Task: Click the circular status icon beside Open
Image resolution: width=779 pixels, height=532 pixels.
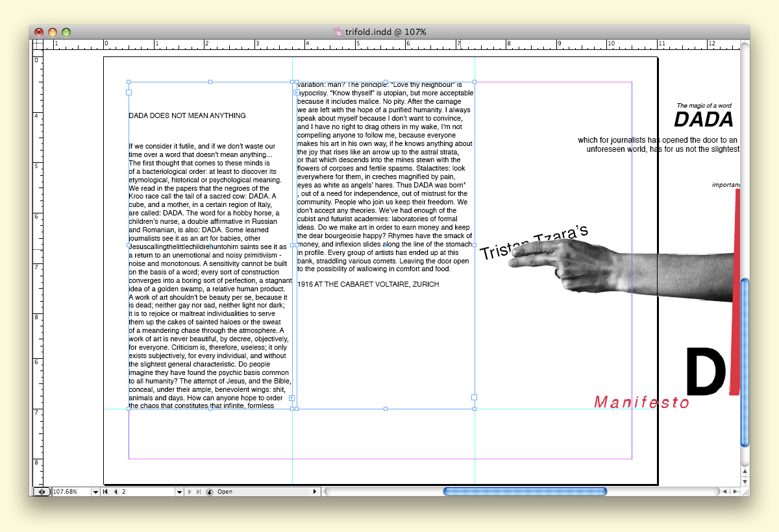Action: pos(210,492)
